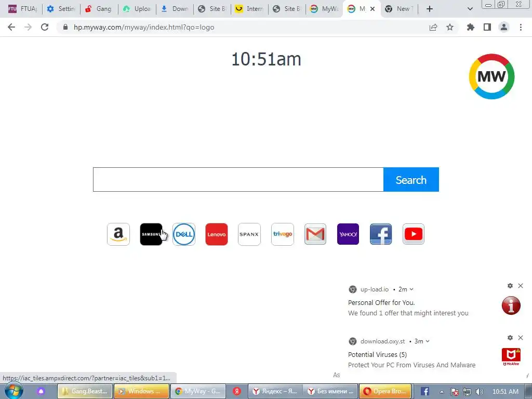Open the network tray icon
Screen dimensions: 532x399
click(467, 392)
